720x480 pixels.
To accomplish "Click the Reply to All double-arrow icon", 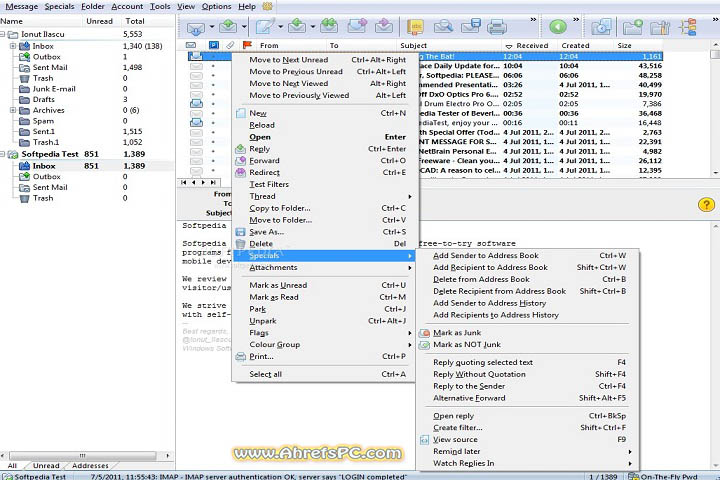I will click(329, 26).
